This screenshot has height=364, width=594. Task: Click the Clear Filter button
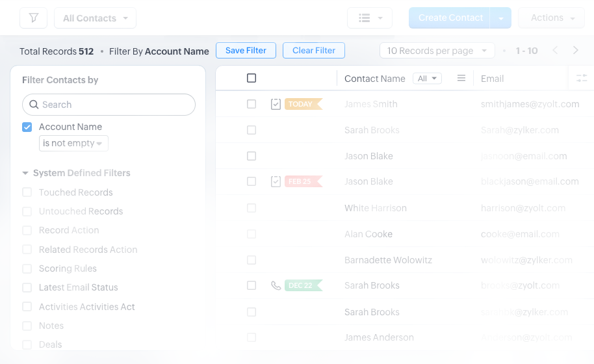click(x=314, y=51)
